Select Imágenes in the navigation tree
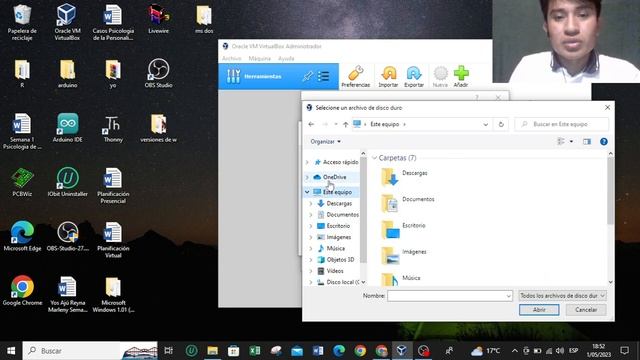The height and width of the screenshot is (360, 640). coord(338,237)
